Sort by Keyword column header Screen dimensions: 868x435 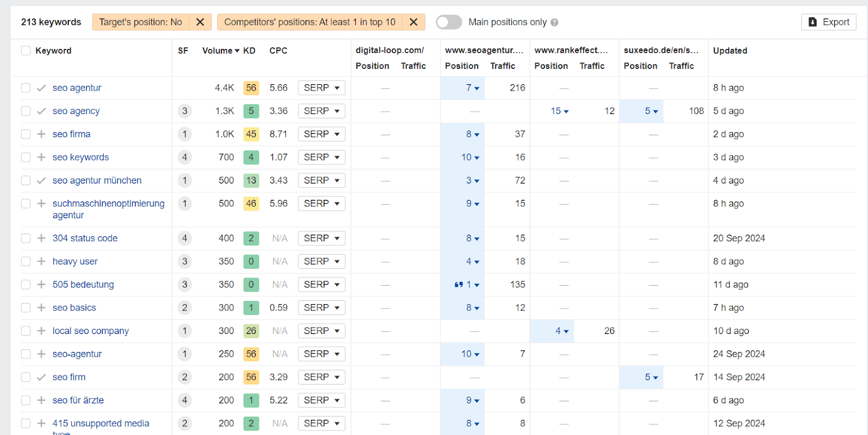click(x=53, y=51)
